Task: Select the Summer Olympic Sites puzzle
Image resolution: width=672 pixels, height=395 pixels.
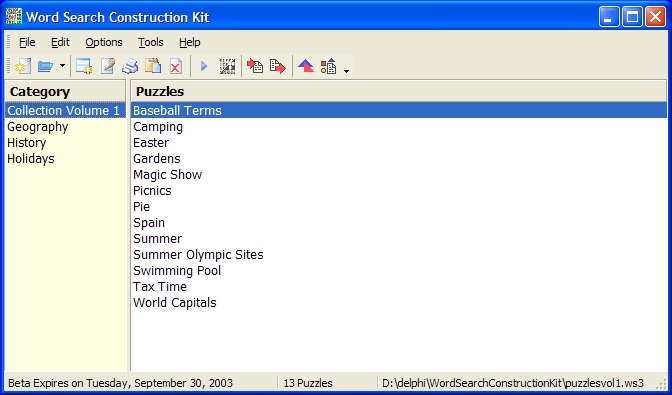Action: click(198, 255)
